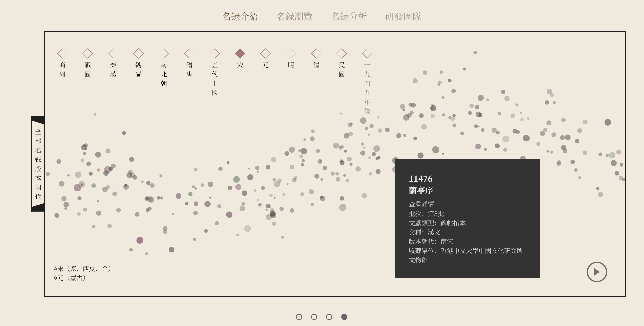
Task: Click the 蘭亭序 title in tooltip
Action: coord(421,190)
